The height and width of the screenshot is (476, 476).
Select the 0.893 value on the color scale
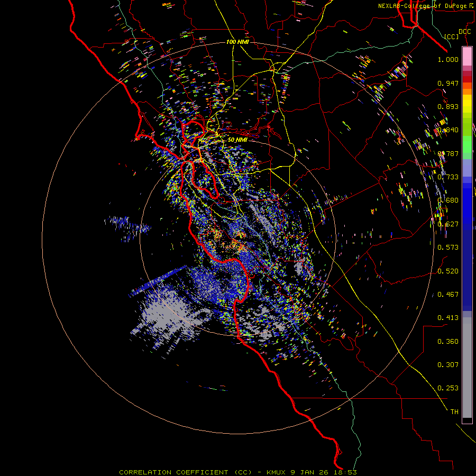coord(448,106)
